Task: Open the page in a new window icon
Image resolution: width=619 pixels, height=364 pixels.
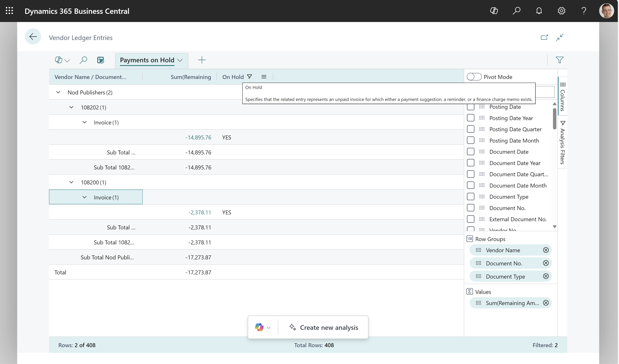Action: point(544,37)
